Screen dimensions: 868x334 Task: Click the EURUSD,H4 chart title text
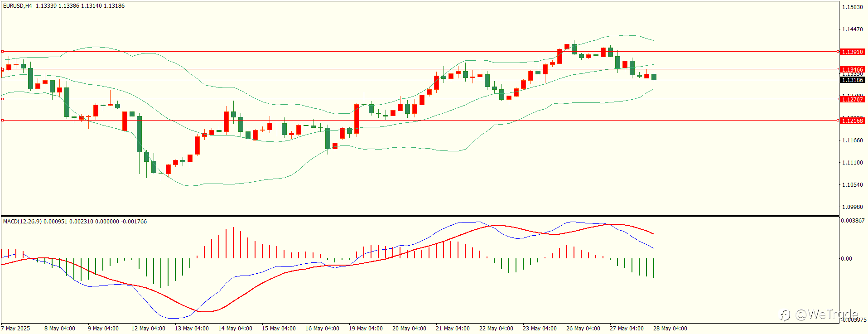(18, 6)
